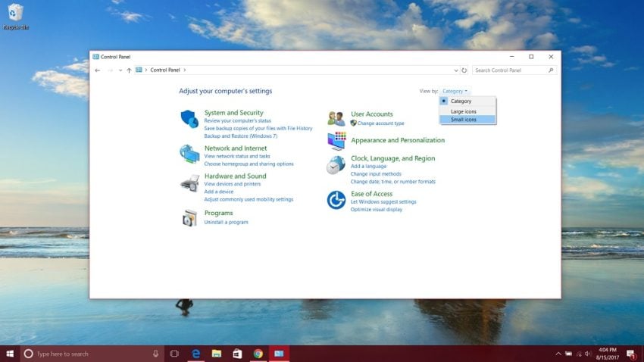Screen dimensions: 644x362
Task: Choose Large icons in the View by menu
Action: pos(467,111)
